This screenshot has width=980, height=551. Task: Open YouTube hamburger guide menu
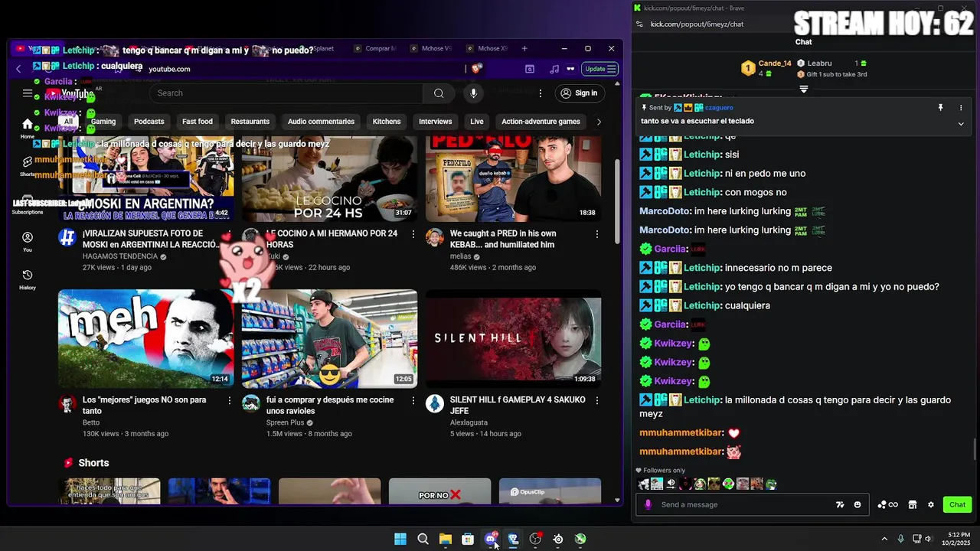tap(28, 93)
